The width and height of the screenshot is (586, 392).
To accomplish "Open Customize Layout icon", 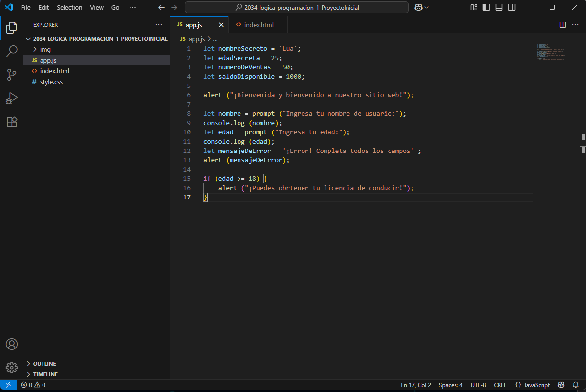I will coord(474,7).
